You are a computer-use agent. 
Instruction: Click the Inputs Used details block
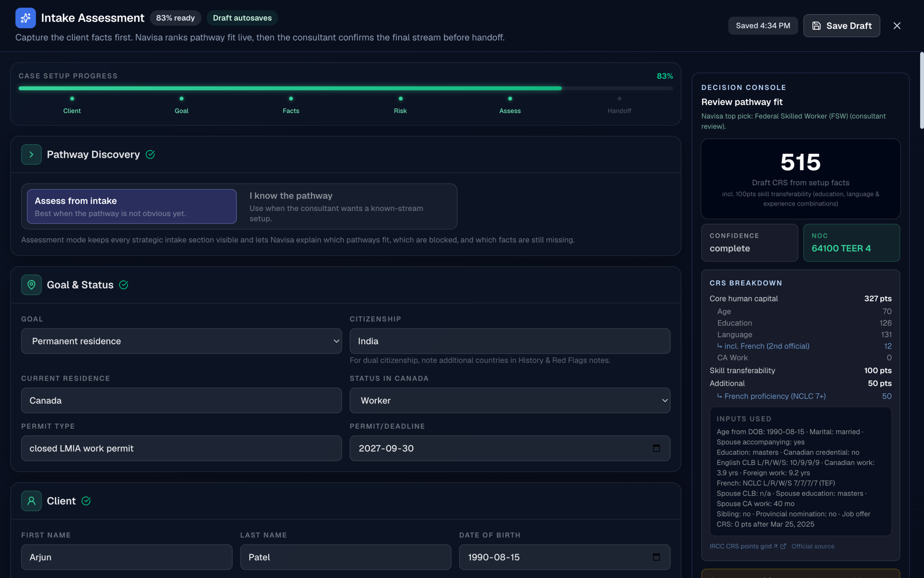[800, 471]
